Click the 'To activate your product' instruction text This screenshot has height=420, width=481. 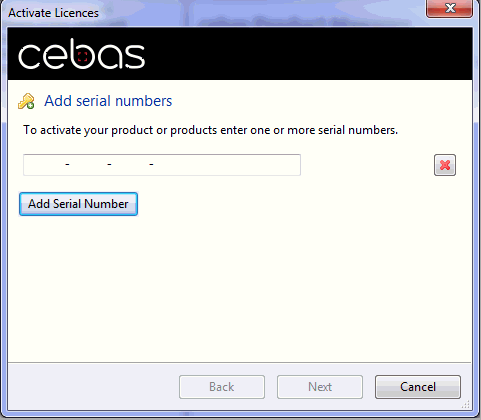pyautogui.click(x=210, y=130)
